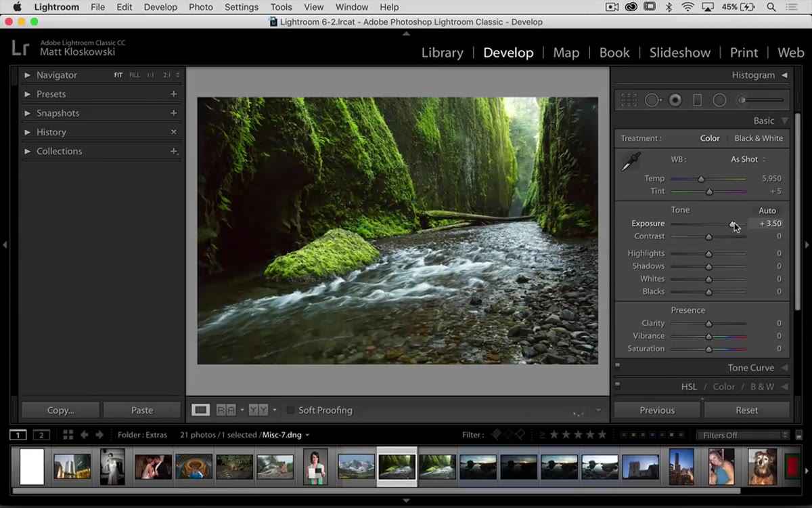Enable the Soft Proofing checkbox
Image resolution: width=812 pixels, height=508 pixels.
290,410
